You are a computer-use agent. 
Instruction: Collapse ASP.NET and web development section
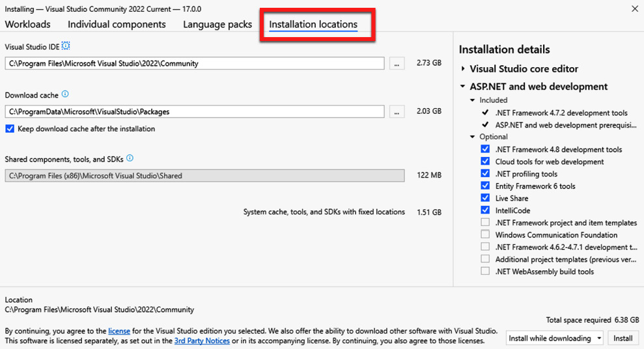[463, 86]
